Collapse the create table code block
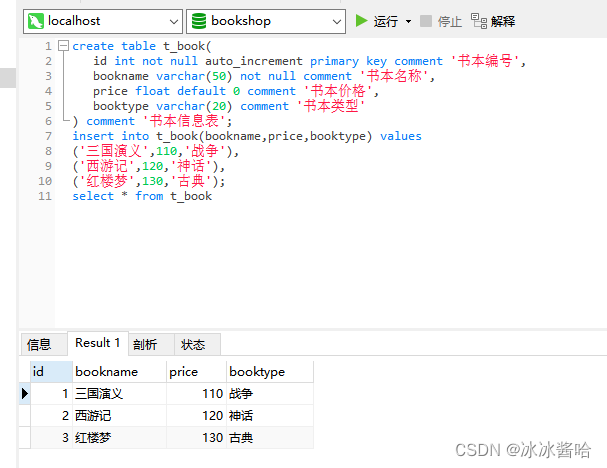 (x=63, y=46)
